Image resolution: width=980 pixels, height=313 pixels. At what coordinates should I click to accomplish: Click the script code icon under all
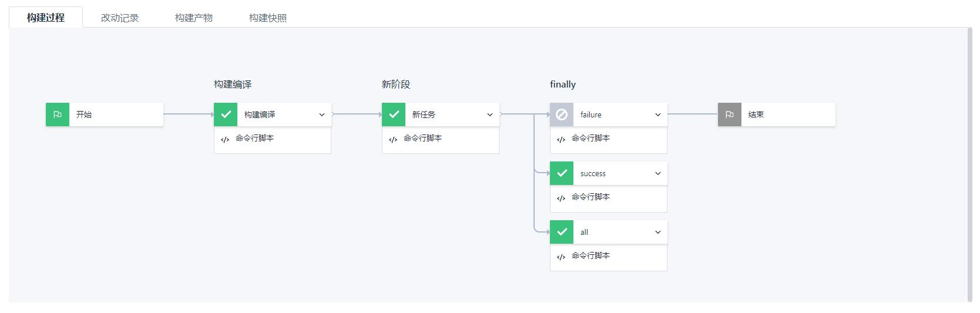coord(561,257)
